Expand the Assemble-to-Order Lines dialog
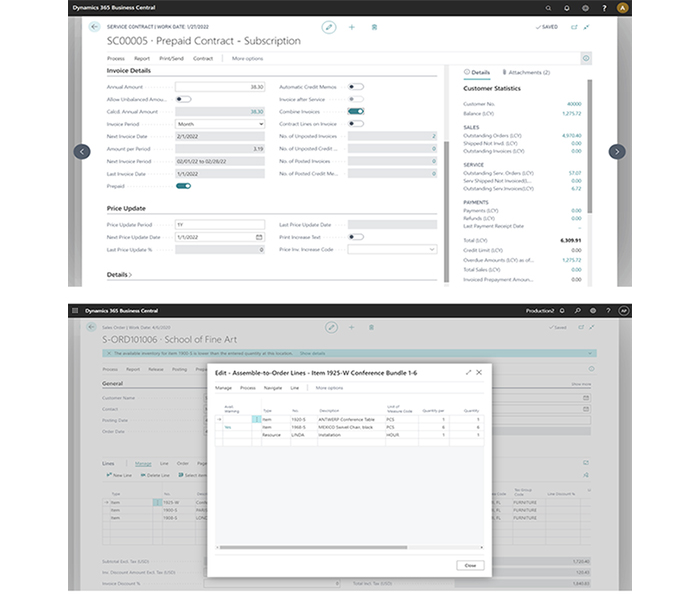The height and width of the screenshot is (605, 700). coord(468,372)
